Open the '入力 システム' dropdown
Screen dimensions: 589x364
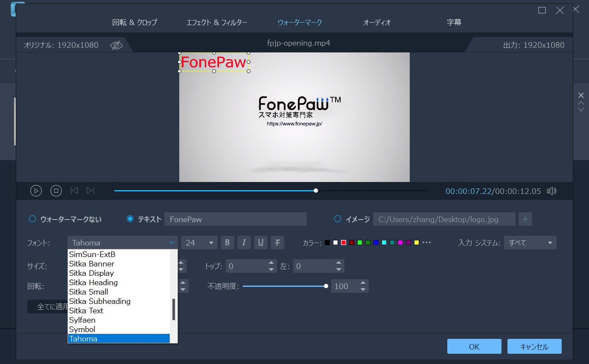pos(530,243)
